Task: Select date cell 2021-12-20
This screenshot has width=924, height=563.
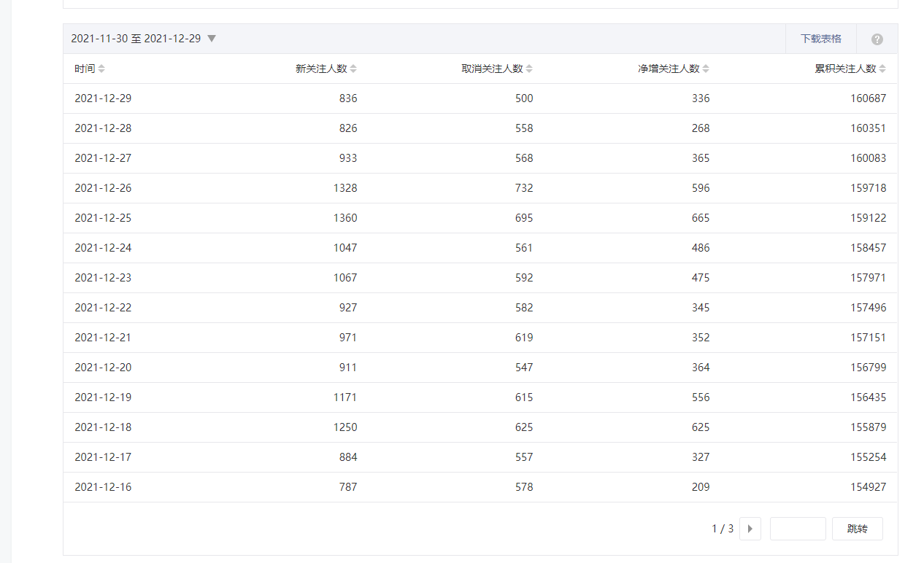Action: coord(103,368)
